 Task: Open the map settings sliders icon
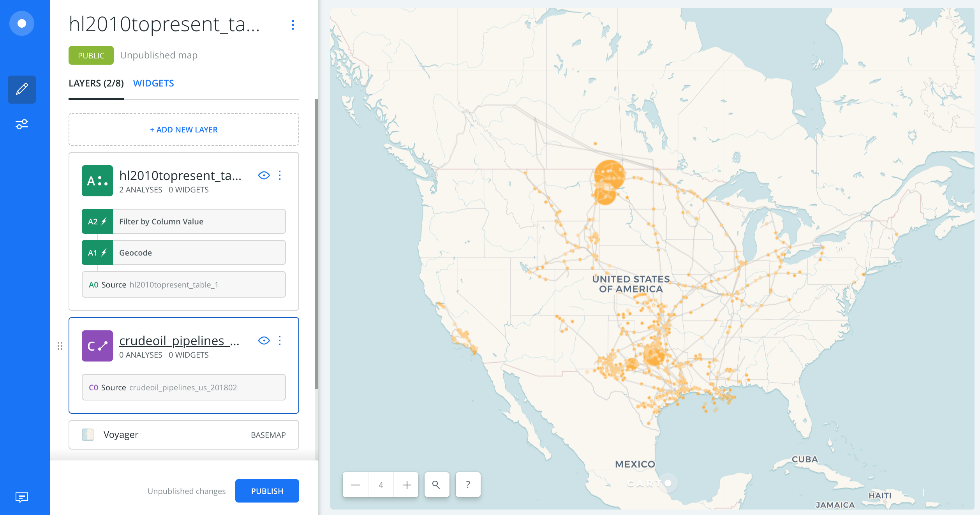coord(22,124)
